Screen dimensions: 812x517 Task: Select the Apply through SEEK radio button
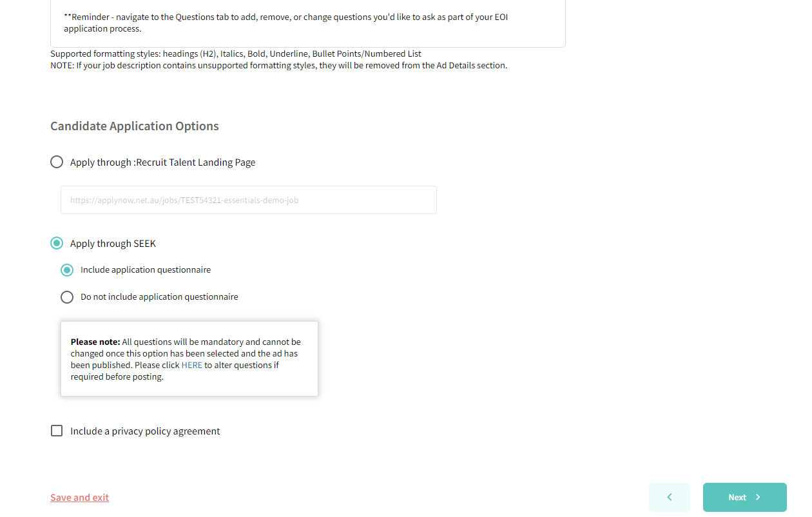[56, 243]
